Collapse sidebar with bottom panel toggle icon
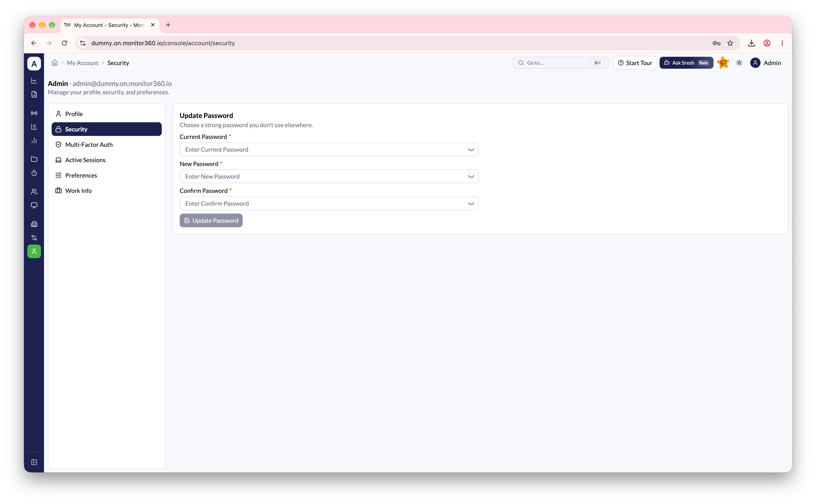This screenshot has height=504, width=816. click(x=34, y=462)
